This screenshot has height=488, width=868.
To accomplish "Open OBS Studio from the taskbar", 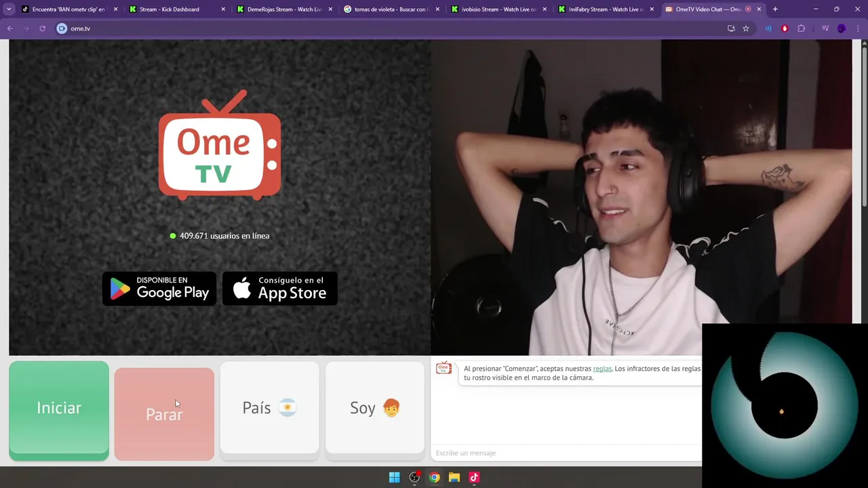I will [414, 477].
